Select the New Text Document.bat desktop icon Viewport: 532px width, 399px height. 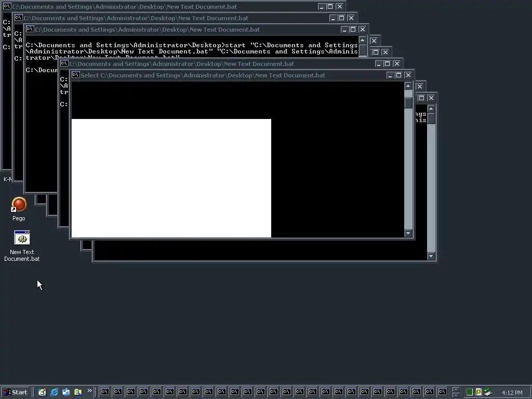tap(22, 238)
